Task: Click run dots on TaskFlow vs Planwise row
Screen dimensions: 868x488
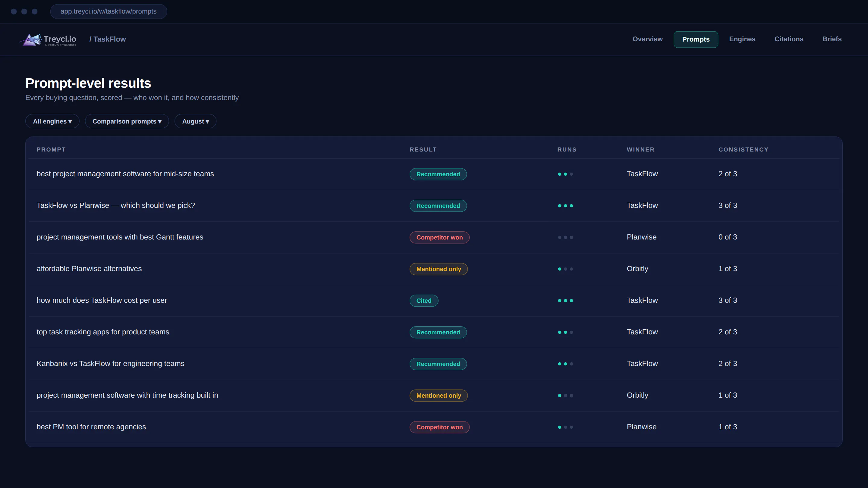Action: [x=565, y=206]
